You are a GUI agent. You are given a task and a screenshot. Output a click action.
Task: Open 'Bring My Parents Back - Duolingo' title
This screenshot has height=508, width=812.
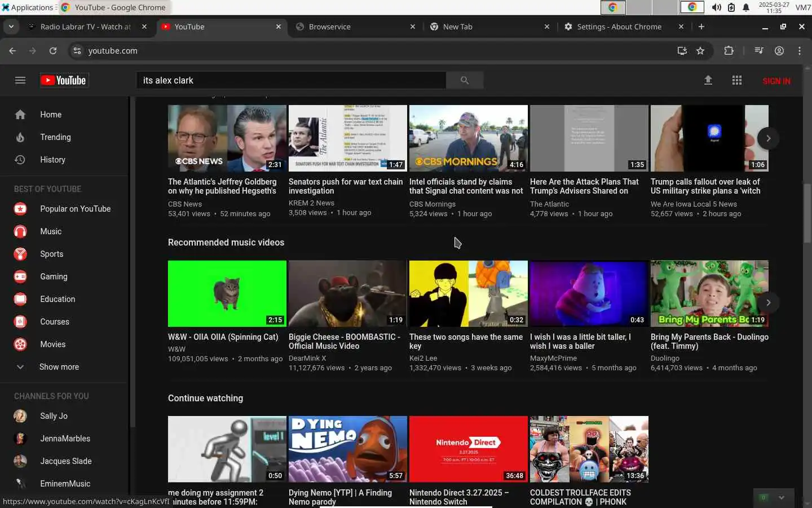pos(709,341)
